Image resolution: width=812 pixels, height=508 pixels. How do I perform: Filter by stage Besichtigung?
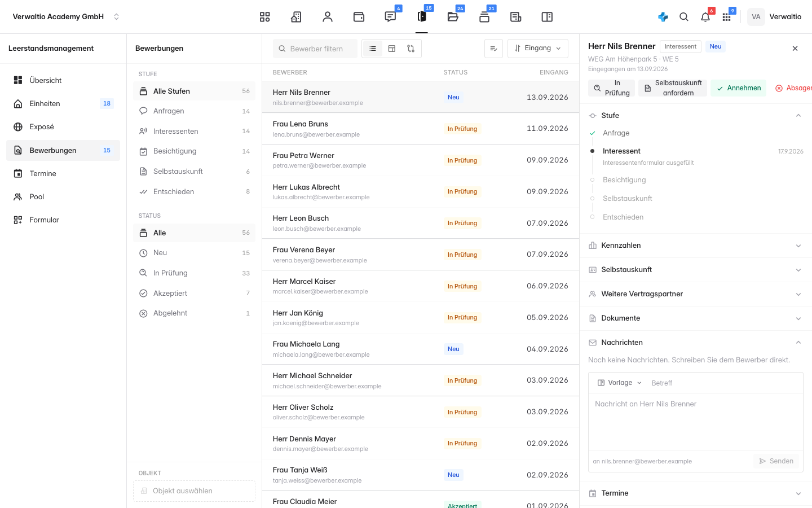[x=194, y=151]
